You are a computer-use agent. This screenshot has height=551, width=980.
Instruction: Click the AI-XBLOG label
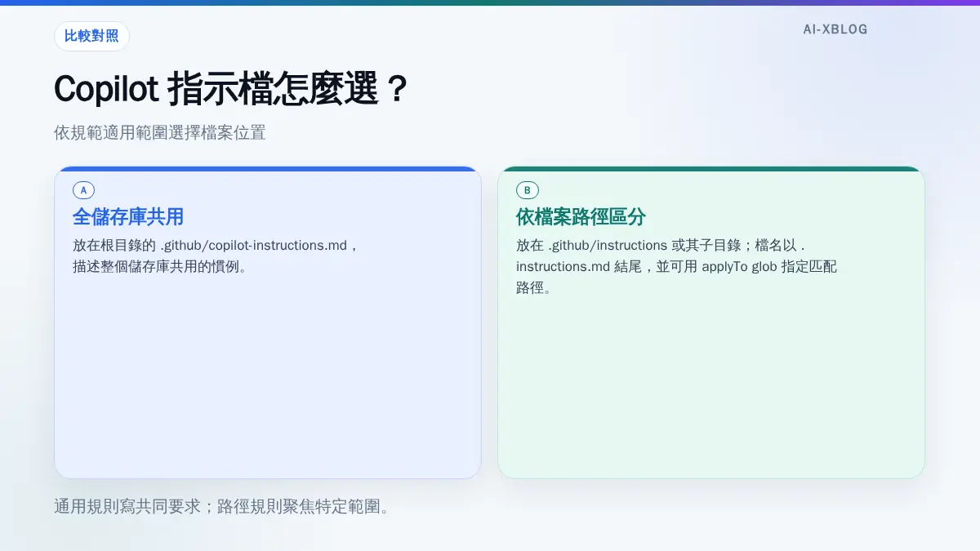pyautogui.click(x=835, y=29)
